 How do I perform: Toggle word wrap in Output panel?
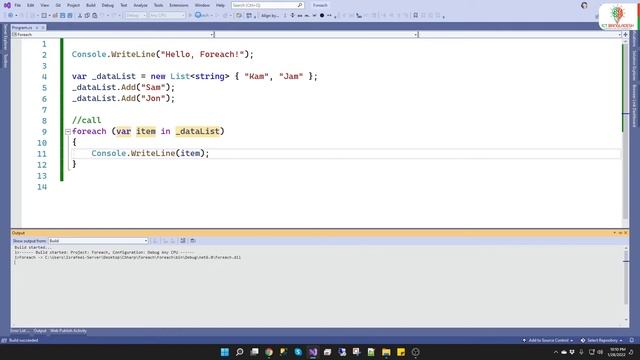click(x=193, y=241)
